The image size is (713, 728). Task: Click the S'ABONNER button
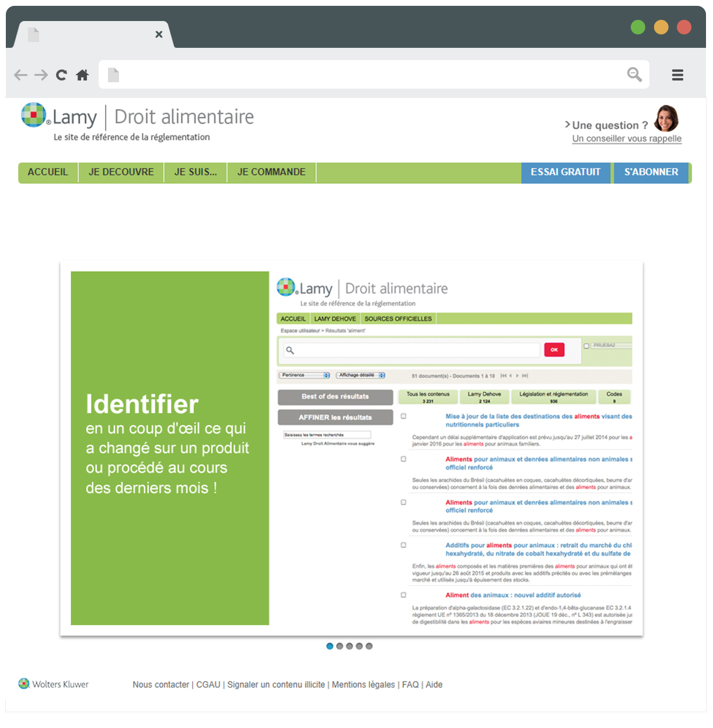(651, 173)
